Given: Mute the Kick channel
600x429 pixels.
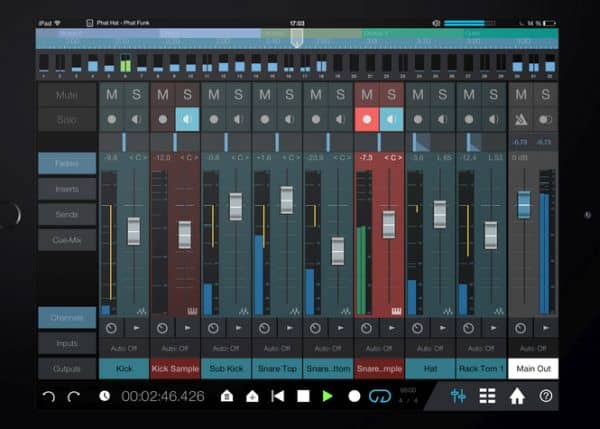Looking at the screenshot, I should tap(112, 95).
